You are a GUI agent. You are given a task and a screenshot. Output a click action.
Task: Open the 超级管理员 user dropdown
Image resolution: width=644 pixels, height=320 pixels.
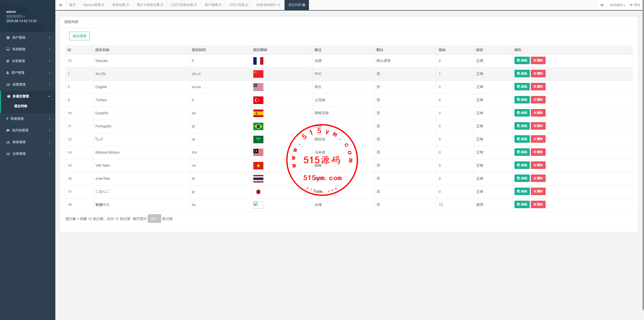16,16
